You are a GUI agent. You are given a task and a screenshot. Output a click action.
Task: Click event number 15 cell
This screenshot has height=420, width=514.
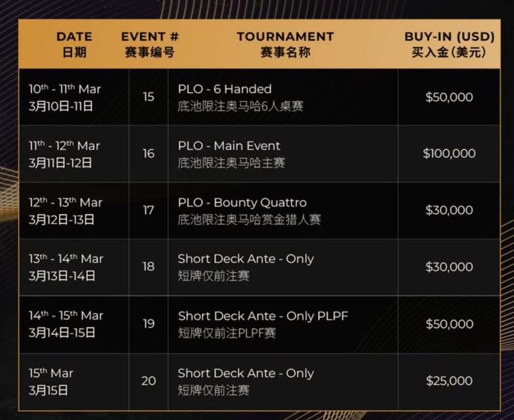(x=148, y=97)
